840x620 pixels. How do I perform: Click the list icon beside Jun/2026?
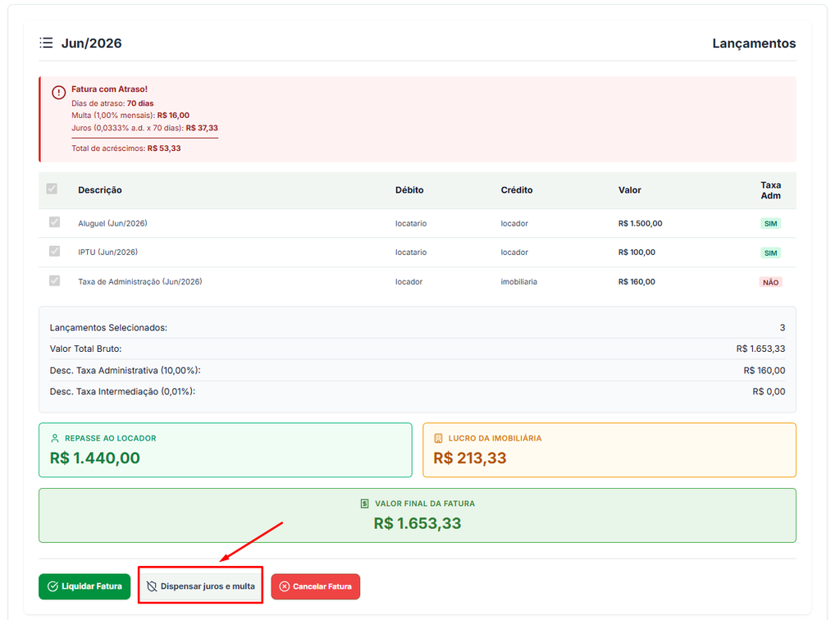[x=46, y=43]
